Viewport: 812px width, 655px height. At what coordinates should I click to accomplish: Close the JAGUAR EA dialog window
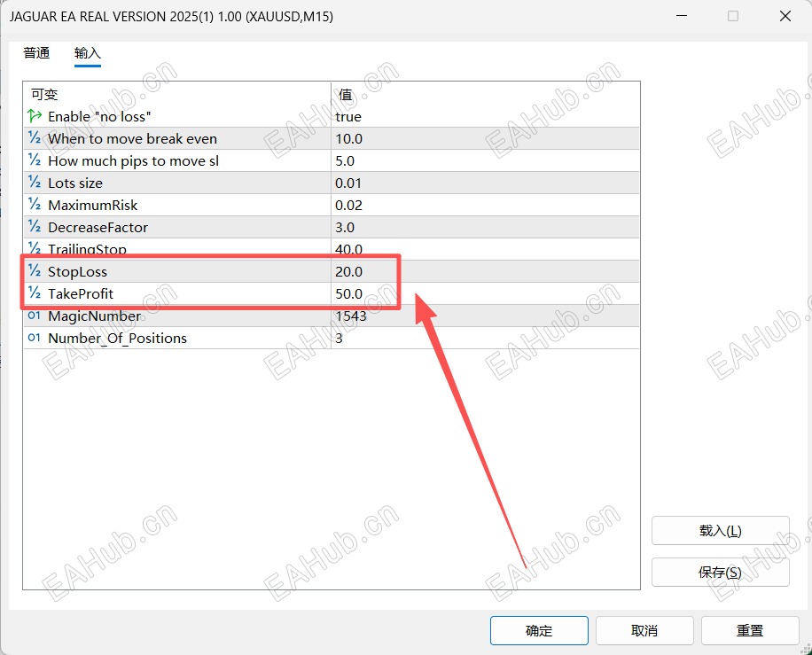click(x=785, y=16)
